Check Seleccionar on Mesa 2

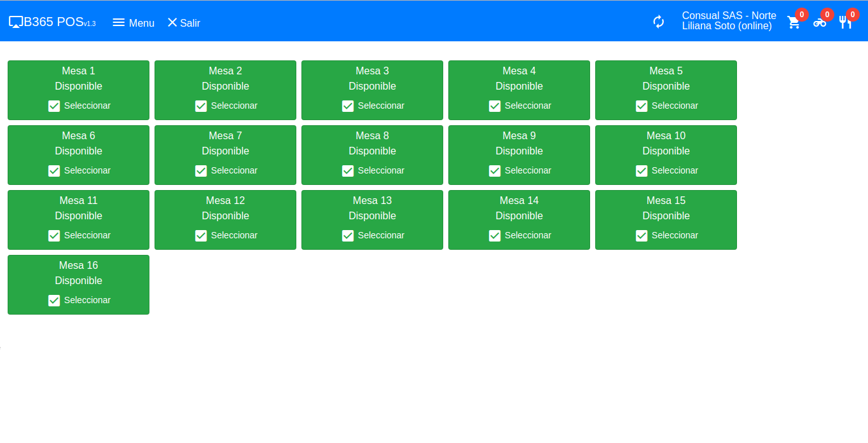[x=226, y=106]
